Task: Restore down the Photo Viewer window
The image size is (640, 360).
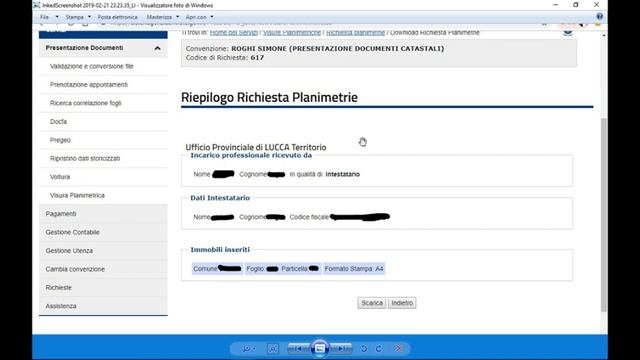Action: 576,5
